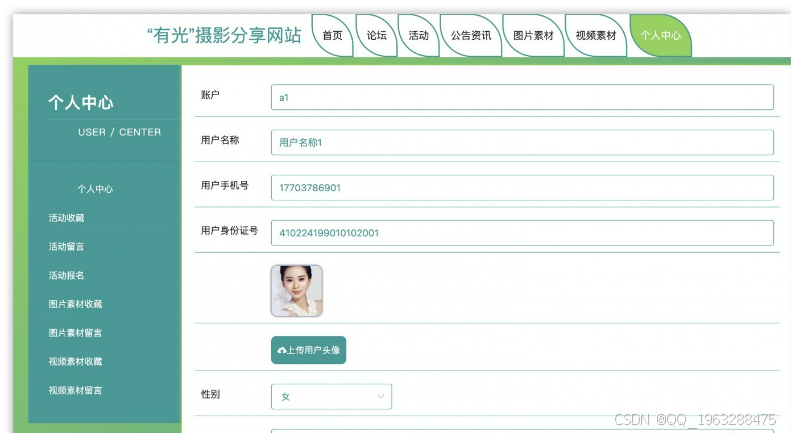The height and width of the screenshot is (433, 791).
Task: Select 个人中心 in the sidebar menu
Action: click(x=95, y=189)
